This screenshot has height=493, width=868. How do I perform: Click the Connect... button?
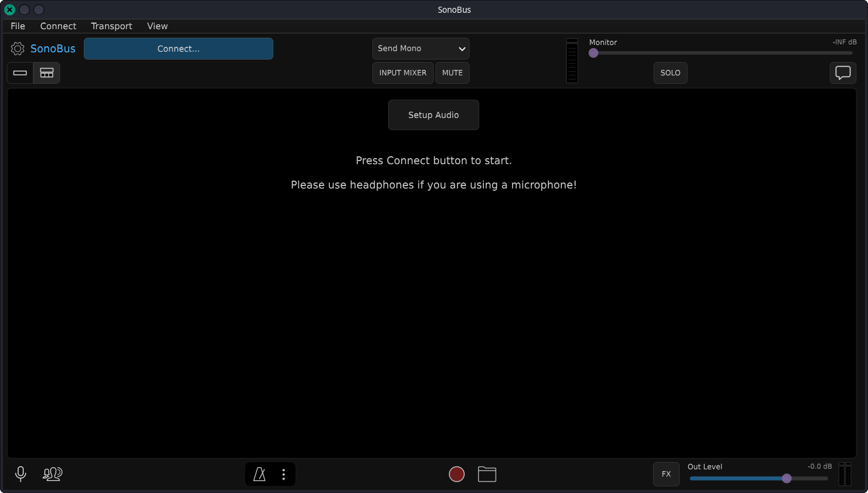(x=179, y=49)
